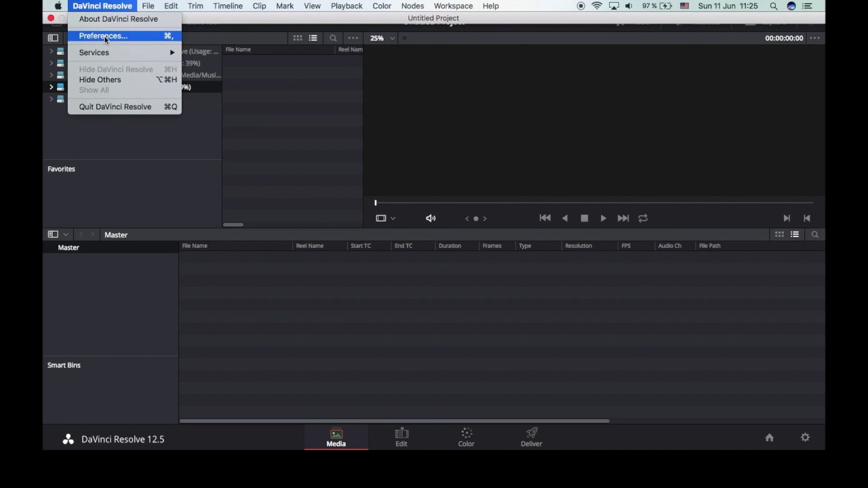This screenshot has width=868, height=488.
Task: Mute the viewer audio speaker icon
Action: (x=431, y=218)
